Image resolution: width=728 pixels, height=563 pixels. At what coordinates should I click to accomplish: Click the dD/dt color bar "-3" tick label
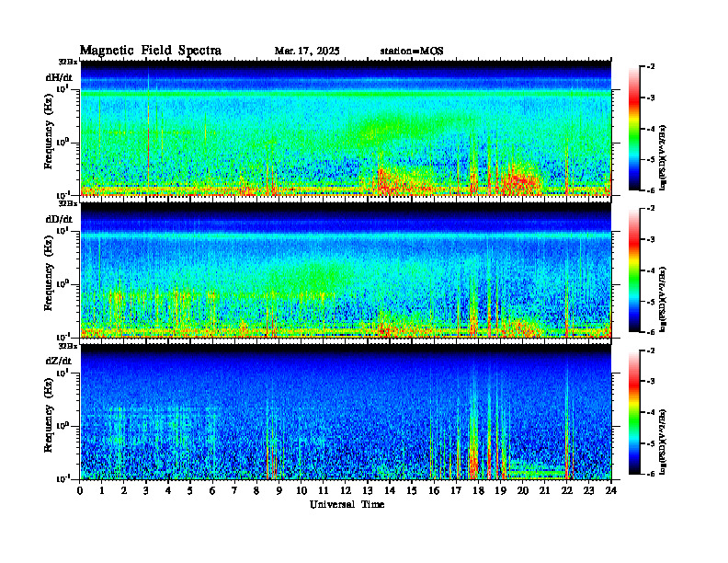pos(651,240)
